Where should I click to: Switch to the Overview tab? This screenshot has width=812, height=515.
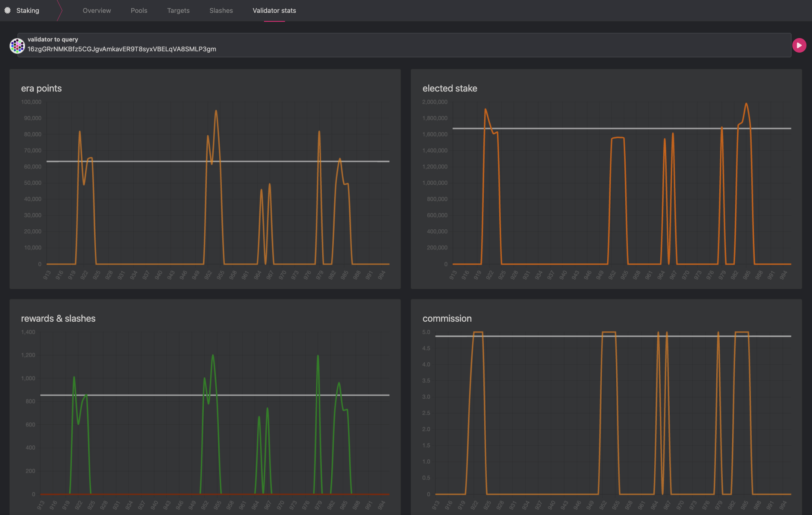[x=97, y=10]
